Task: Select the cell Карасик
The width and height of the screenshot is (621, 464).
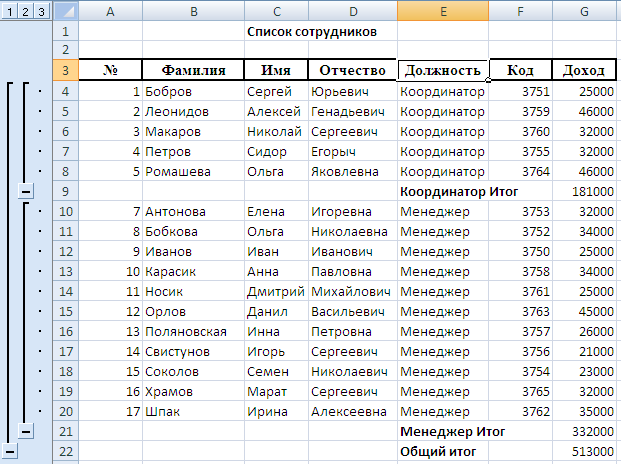Action: [193, 272]
